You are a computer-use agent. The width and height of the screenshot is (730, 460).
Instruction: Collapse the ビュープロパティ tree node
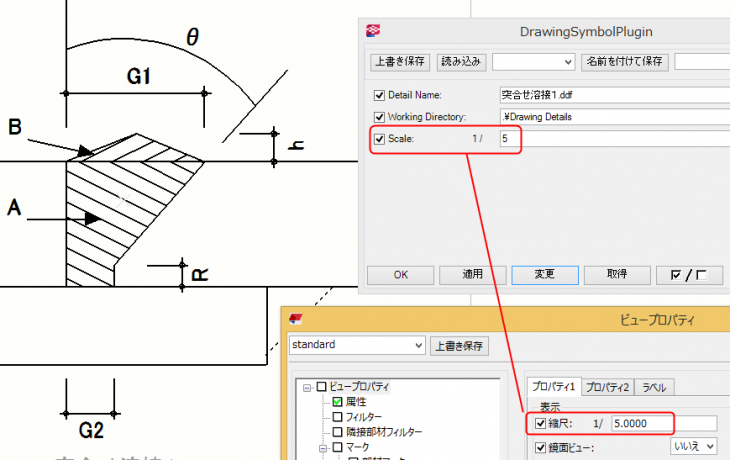pyautogui.click(x=306, y=387)
